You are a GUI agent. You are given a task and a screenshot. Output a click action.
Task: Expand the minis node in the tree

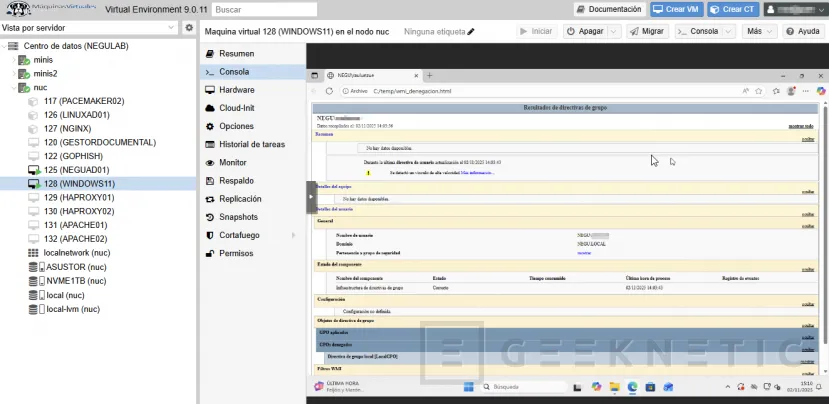click(14, 60)
